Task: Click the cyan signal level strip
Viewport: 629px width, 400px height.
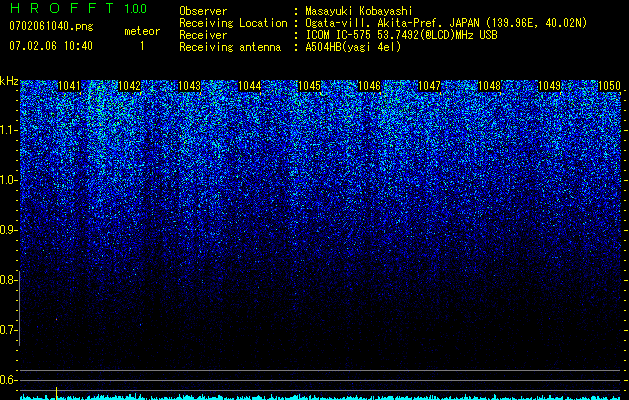Action: 321,397
